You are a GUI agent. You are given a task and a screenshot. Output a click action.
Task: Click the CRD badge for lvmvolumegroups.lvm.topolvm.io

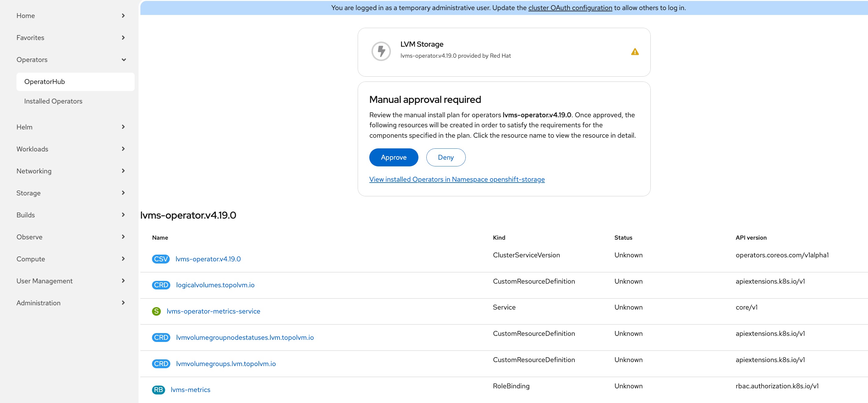pyautogui.click(x=161, y=364)
